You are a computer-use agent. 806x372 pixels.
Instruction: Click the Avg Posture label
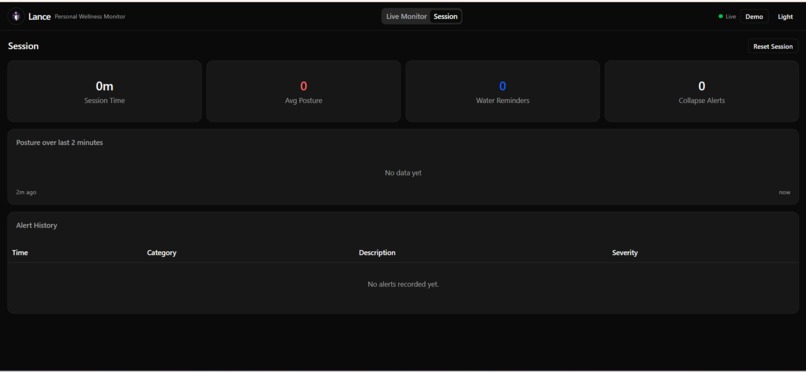(x=303, y=101)
